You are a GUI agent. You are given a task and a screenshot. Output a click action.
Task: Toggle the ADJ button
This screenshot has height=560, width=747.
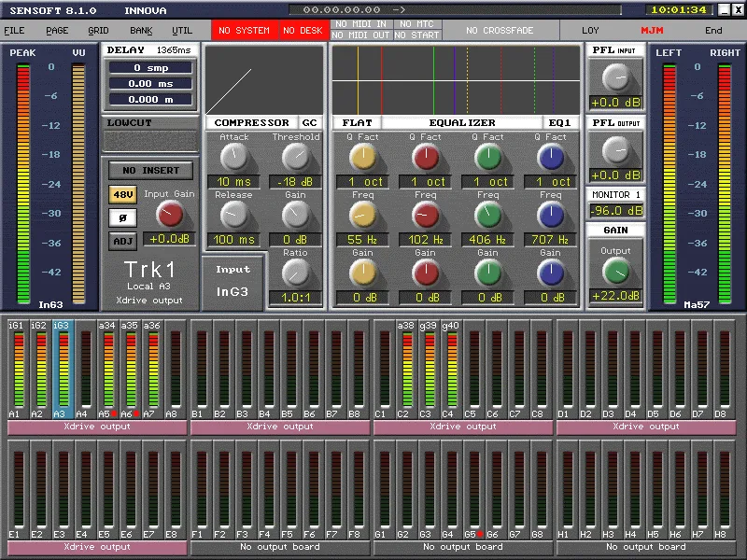123,241
